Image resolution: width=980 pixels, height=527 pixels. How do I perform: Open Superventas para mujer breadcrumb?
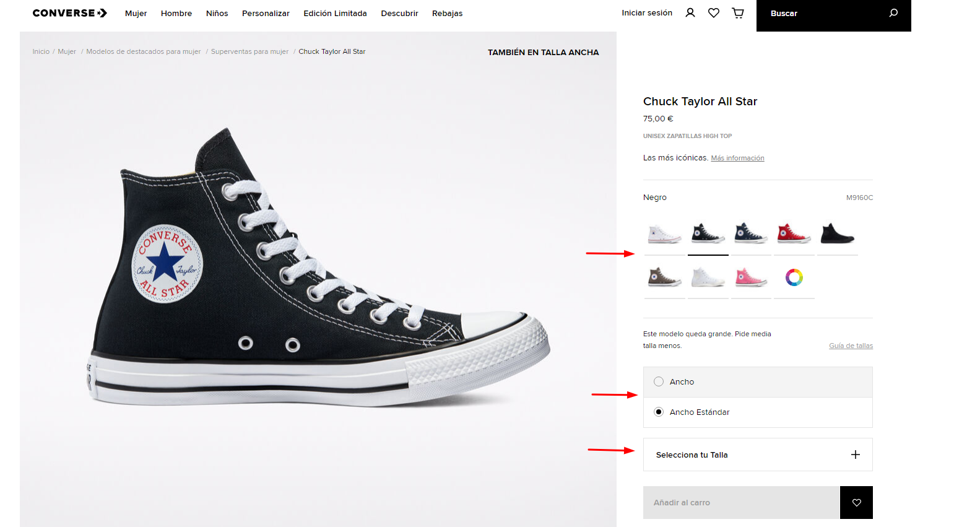click(x=249, y=51)
